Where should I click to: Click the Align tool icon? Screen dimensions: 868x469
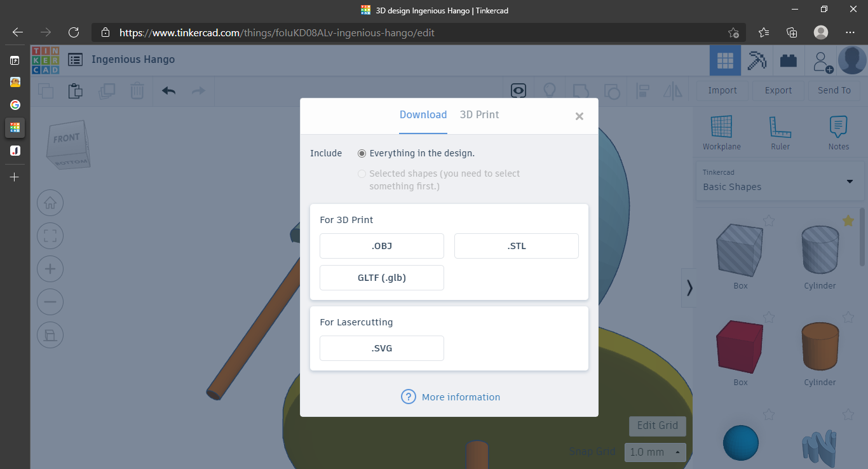coord(642,91)
